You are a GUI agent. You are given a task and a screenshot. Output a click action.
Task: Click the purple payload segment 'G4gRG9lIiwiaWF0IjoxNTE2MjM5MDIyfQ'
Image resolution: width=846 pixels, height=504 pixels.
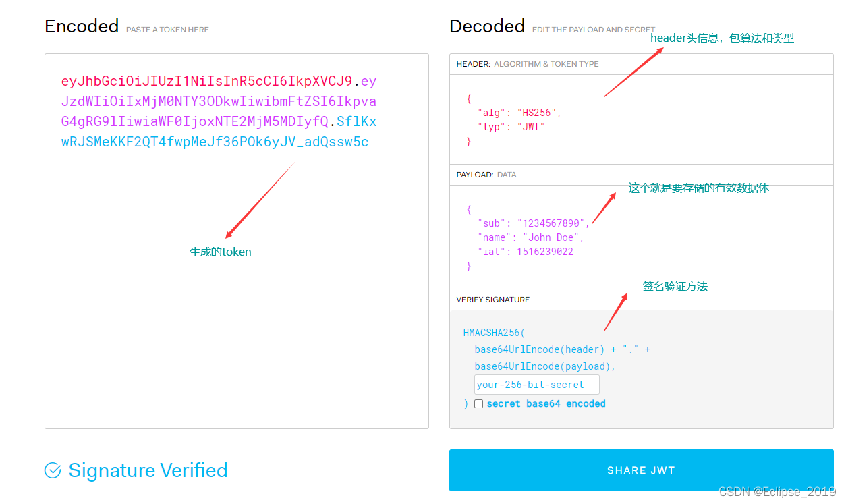pos(195,122)
